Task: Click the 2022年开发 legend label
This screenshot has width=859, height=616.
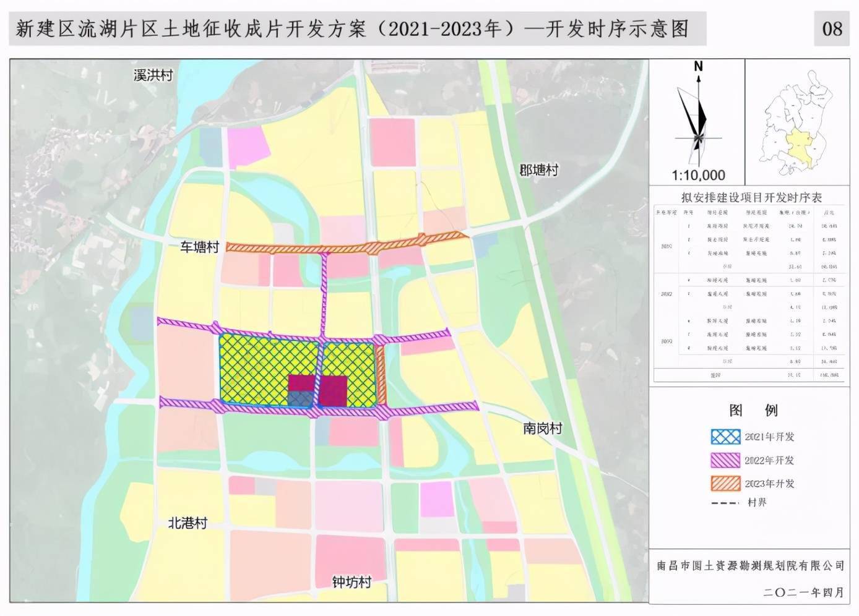Action: click(x=769, y=460)
